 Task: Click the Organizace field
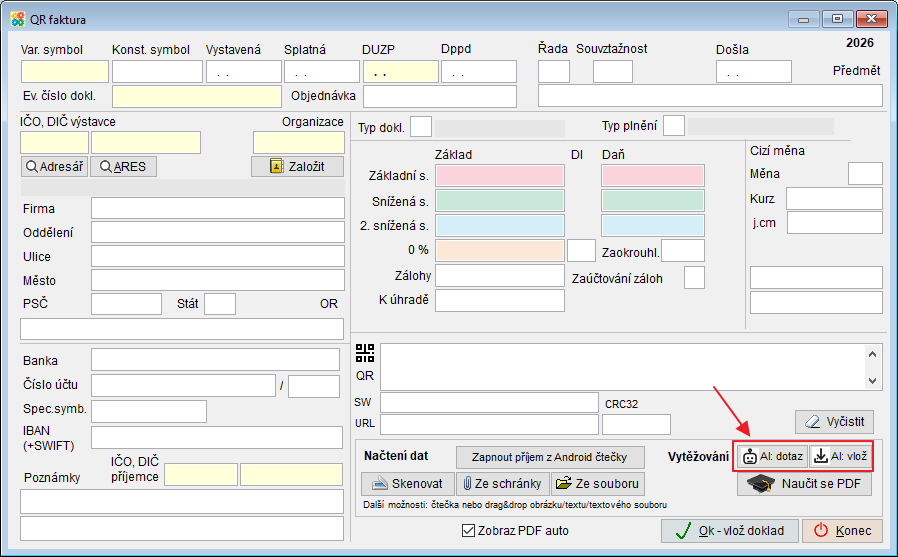(x=299, y=143)
